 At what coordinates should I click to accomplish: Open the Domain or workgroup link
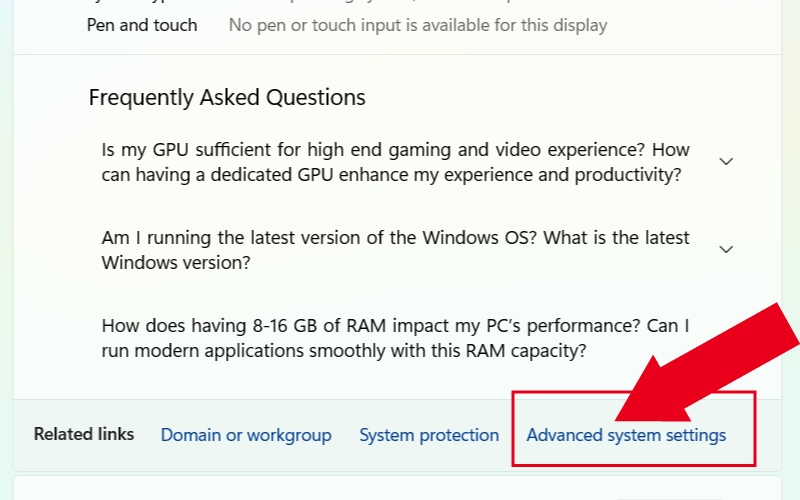point(246,435)
